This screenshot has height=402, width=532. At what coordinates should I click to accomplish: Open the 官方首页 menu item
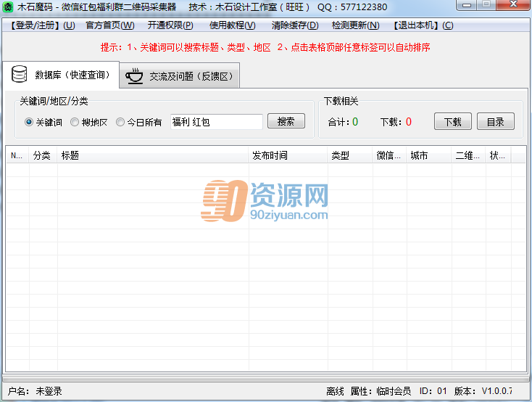pos(110,25)
